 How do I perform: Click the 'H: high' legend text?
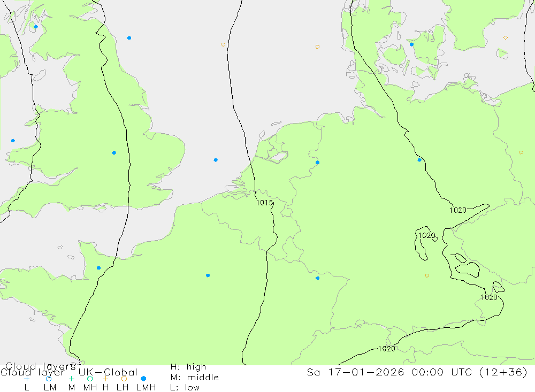(x=188, y=367)
